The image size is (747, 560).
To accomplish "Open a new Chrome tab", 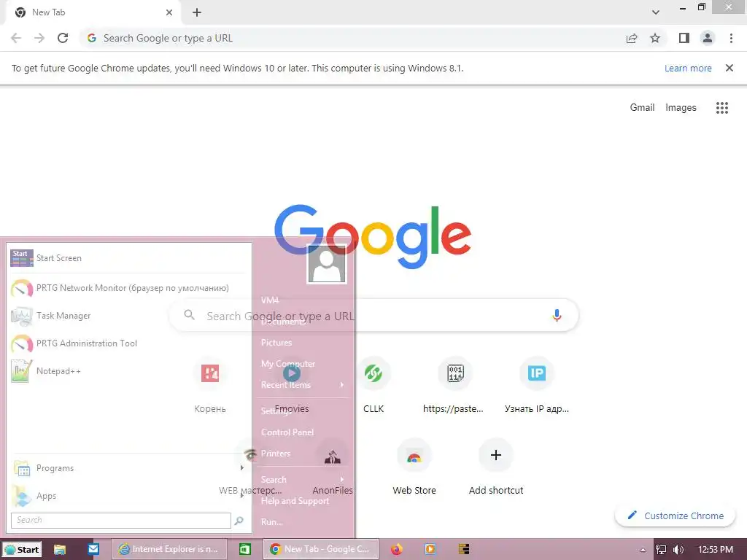I will point(197,12).
